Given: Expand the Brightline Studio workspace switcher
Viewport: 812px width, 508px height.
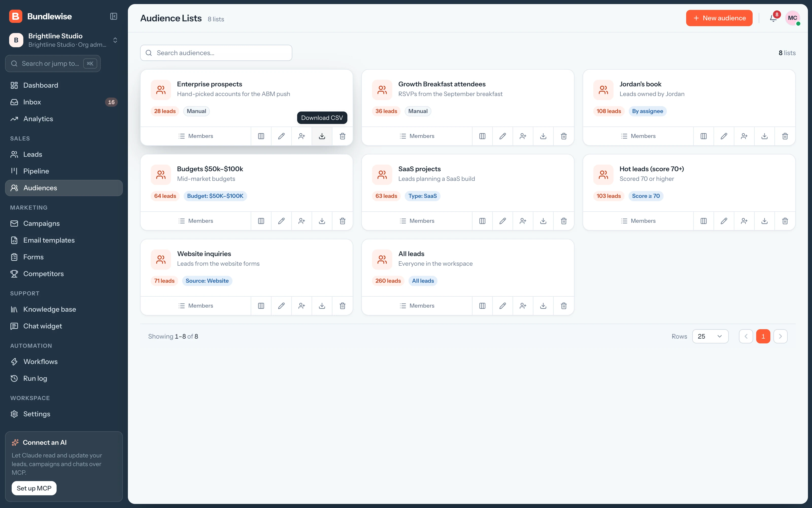Looking at the screenshot, I should (x=64, y=40).
